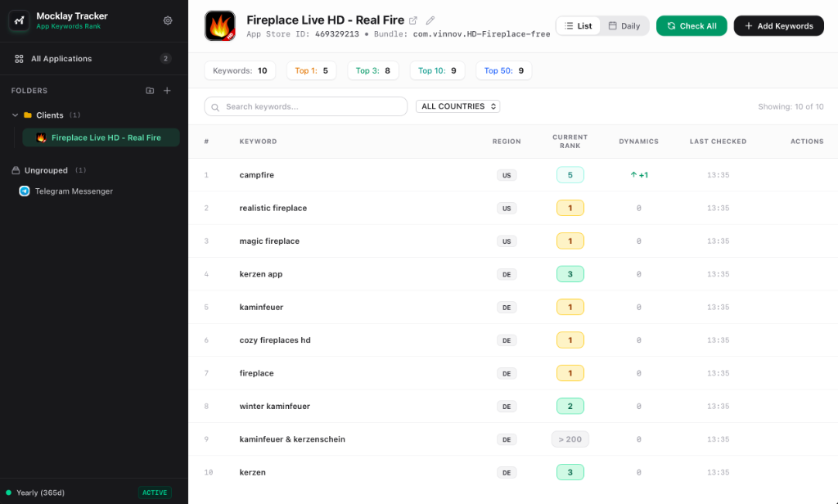Click the Keywords: 10 stat chip
This screenshot has width=838, height=504.
point(240,70)
